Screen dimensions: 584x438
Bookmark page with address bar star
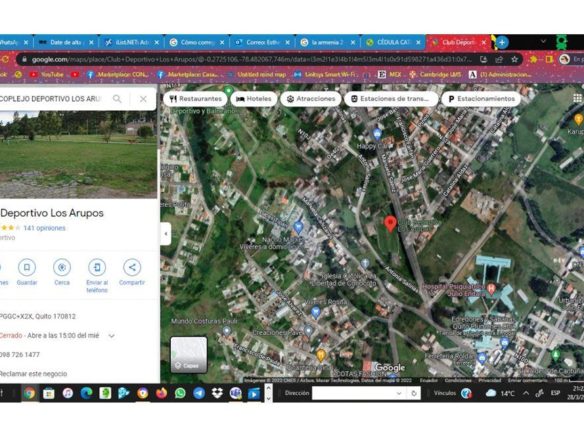point(514,59)
